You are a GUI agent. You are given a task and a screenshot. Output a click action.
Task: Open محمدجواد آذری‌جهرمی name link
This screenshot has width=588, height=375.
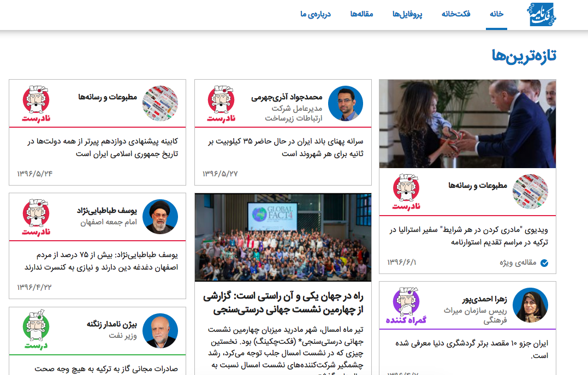[x=287, y=98]
